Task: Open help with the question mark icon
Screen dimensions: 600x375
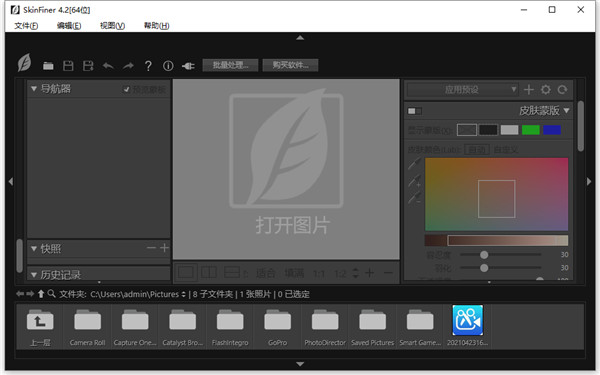Action: (148, 66)
